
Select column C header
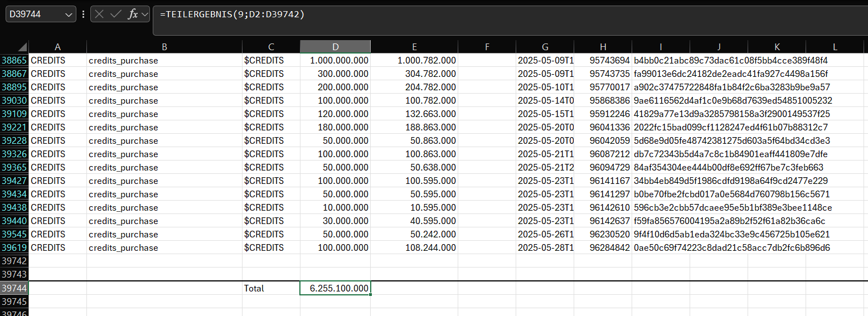point(271,47)
